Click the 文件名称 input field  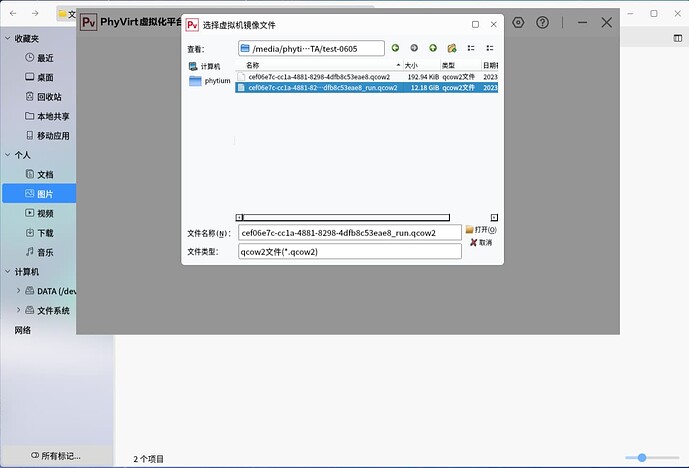(x=350, y=233)
